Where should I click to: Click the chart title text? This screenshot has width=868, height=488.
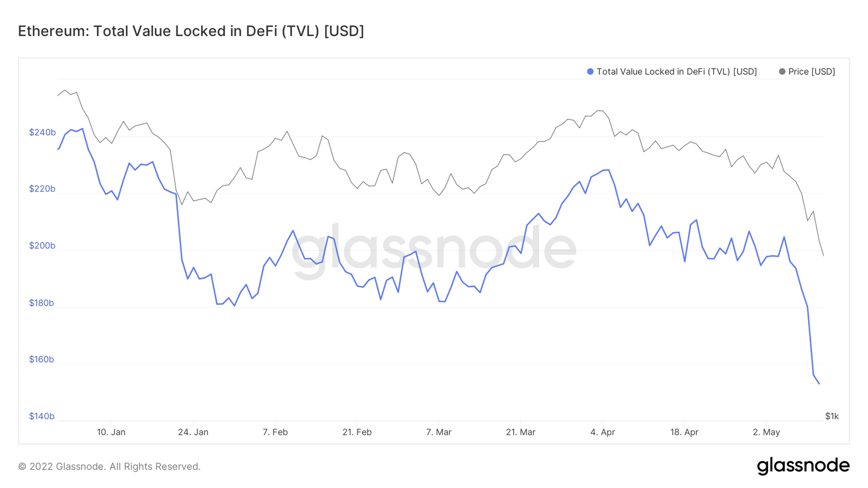[x=191, y=31]
